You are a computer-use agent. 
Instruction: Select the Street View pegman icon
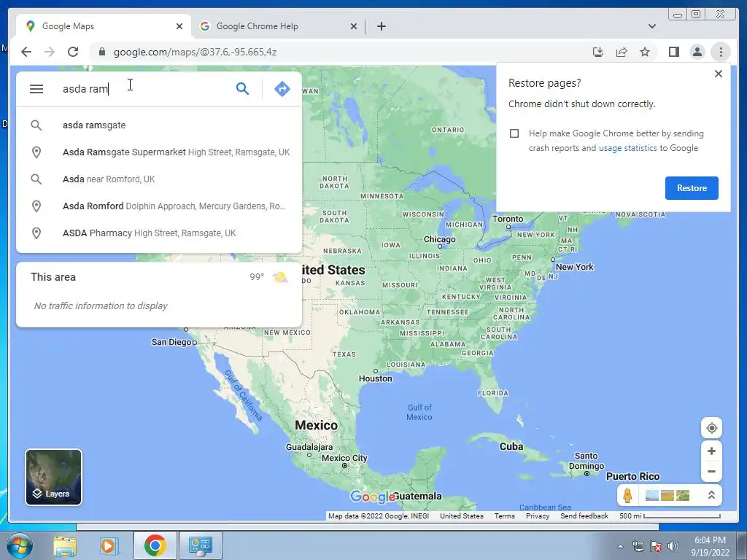coord(627,496)
